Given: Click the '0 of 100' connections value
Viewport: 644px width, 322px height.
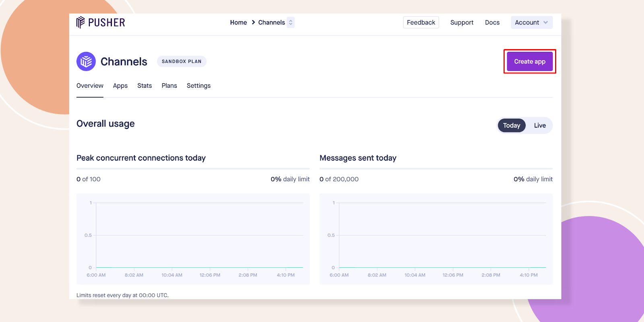Looking at the screenshot, I should [x=89, y=179].
